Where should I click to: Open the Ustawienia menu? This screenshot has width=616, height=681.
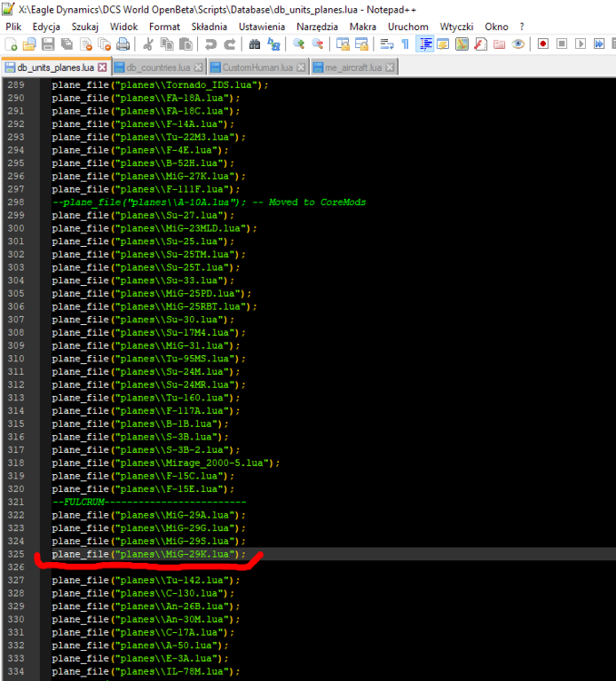point(262,27)
